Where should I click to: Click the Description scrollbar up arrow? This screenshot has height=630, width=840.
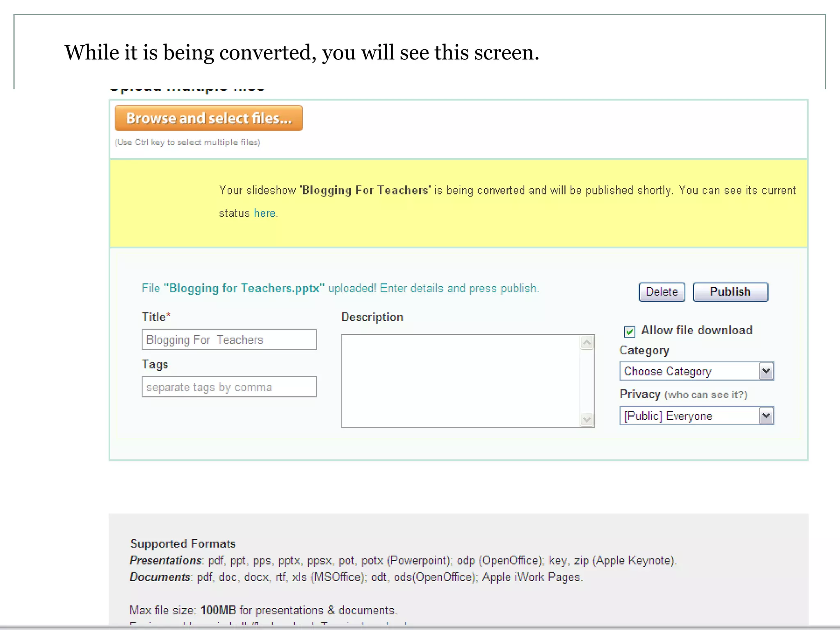pyautogui.click(x=587, y=342)
